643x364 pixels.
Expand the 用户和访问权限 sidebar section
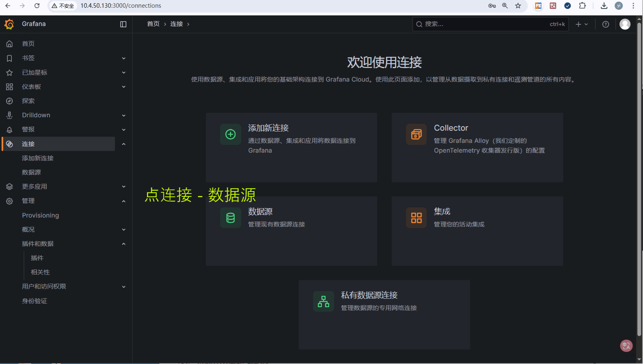tap(124, 287)
